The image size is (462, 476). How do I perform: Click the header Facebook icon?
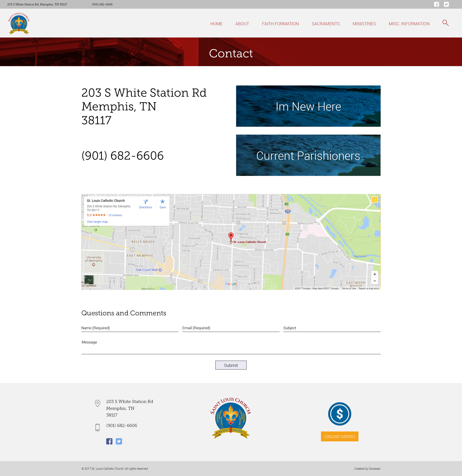437,4
